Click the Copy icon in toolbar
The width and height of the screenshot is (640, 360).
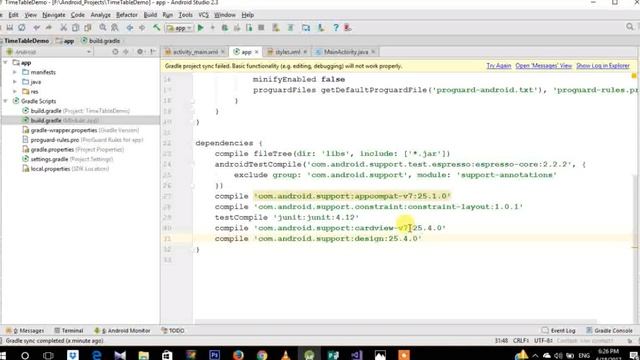click(x=76, y=28)
